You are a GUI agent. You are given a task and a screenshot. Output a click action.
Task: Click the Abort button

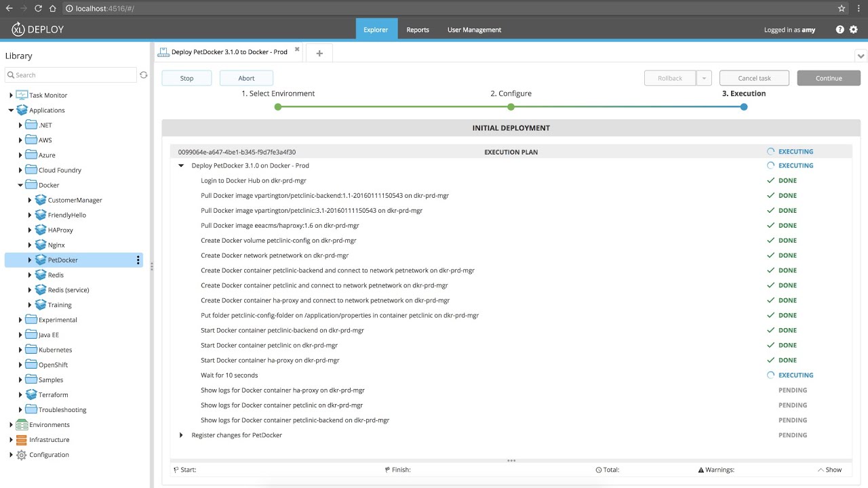(246, 78)
